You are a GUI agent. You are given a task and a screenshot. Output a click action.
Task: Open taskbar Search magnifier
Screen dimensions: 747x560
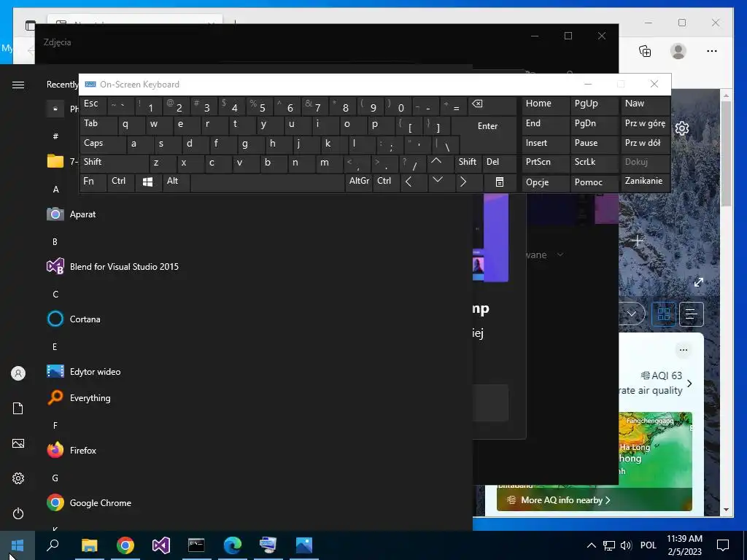pyautogui.click(x=53, y=545)
